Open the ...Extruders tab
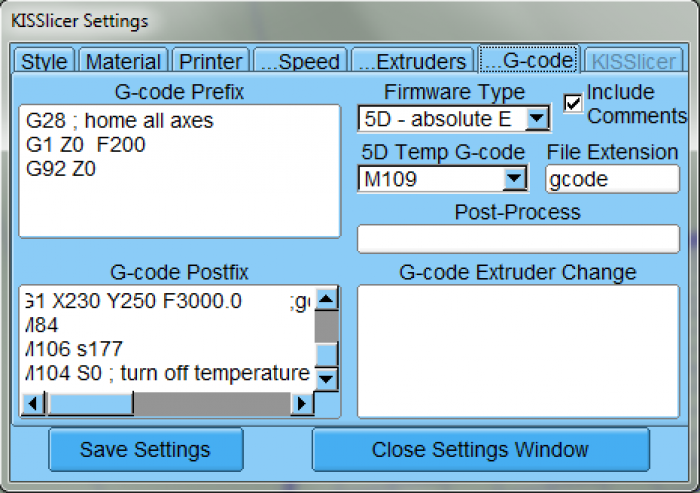 pos(412,61)
